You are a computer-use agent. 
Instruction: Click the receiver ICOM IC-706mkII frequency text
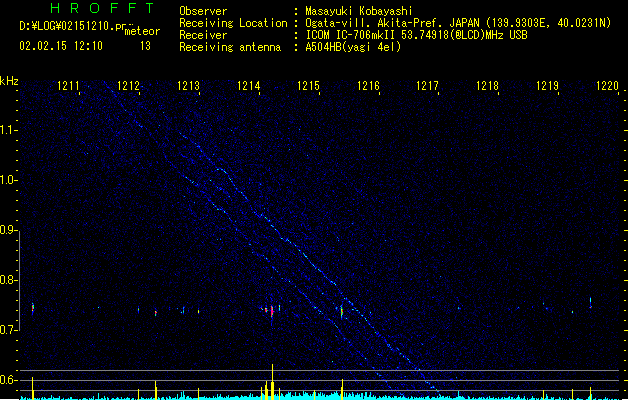416,35
